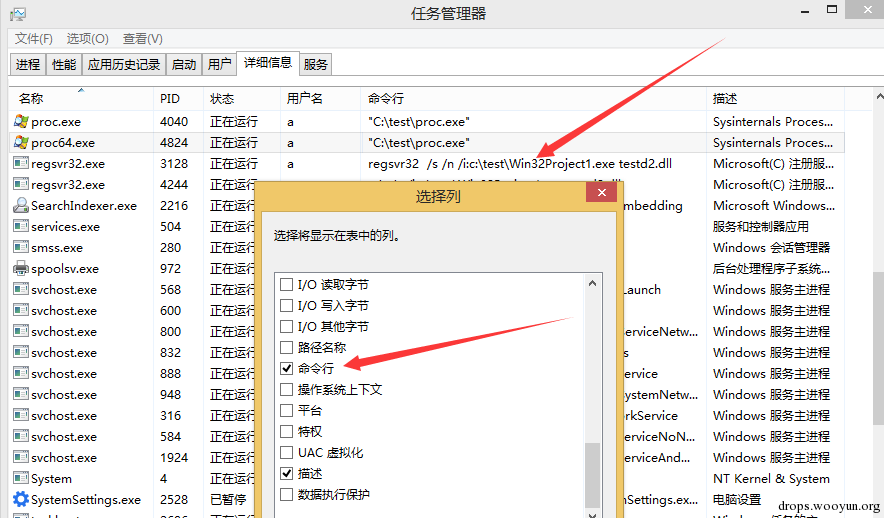Switch to the 用户 tab
This screenshot has width=884, height=518.
219,64
